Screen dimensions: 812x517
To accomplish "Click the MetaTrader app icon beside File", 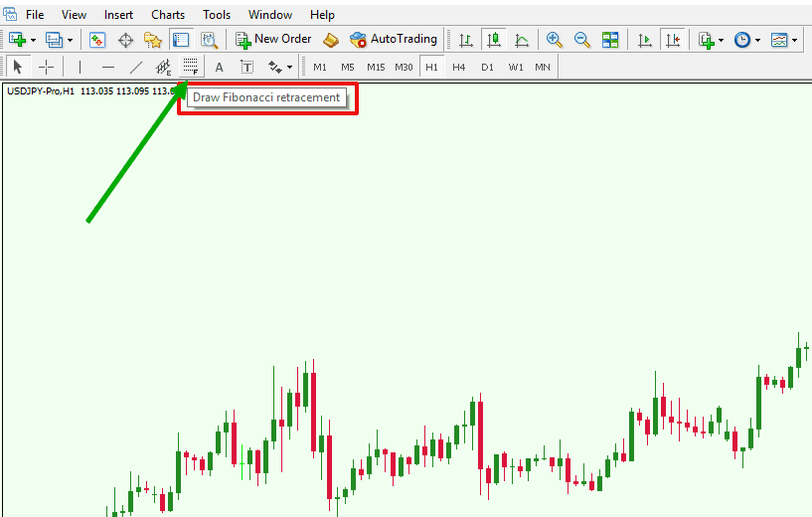I will 10,14.
